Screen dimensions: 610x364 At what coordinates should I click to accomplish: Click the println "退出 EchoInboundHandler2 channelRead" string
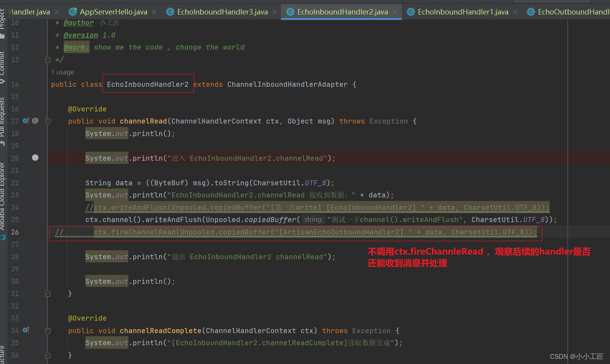coord(247,257)
